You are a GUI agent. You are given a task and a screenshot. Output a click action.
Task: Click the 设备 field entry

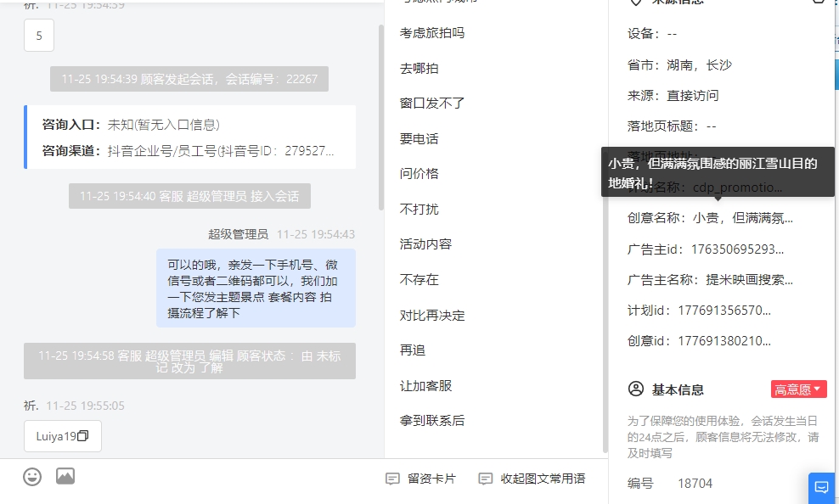point(652,34)
